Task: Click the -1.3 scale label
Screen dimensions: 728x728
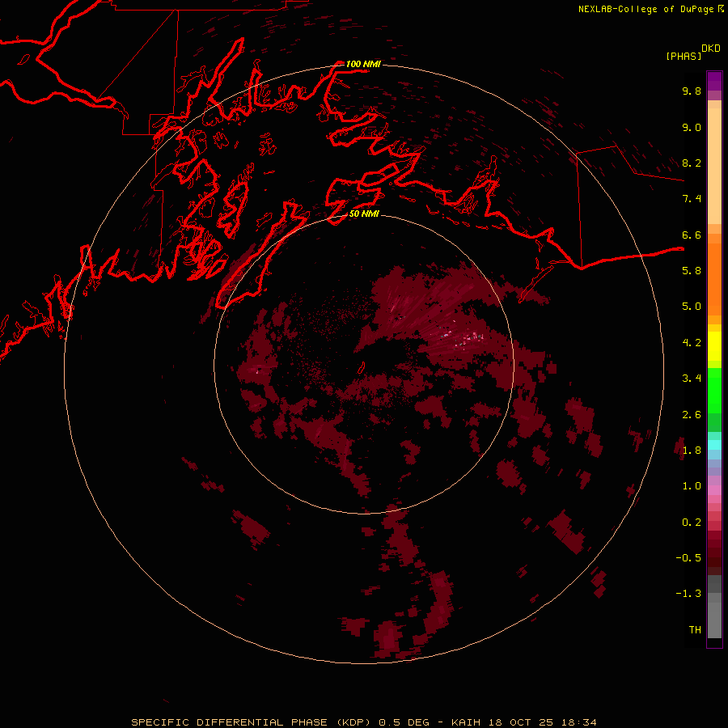Action: pos(688,594)
